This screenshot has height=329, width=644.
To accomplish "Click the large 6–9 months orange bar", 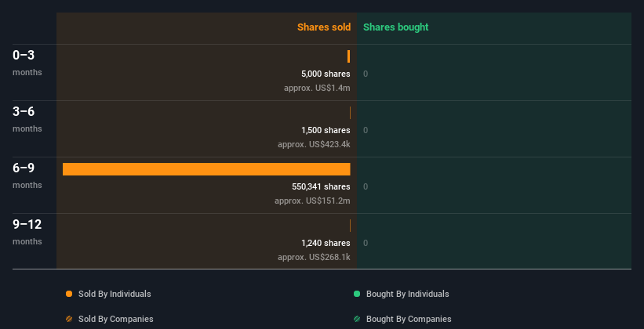I will coord(206,169).
